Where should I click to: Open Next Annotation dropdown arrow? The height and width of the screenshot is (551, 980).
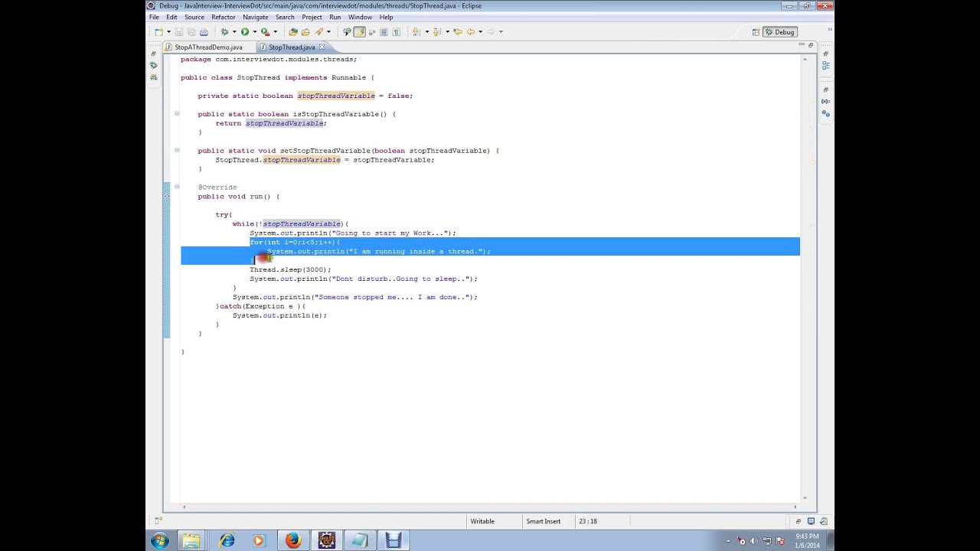click(x=427, y=31)
